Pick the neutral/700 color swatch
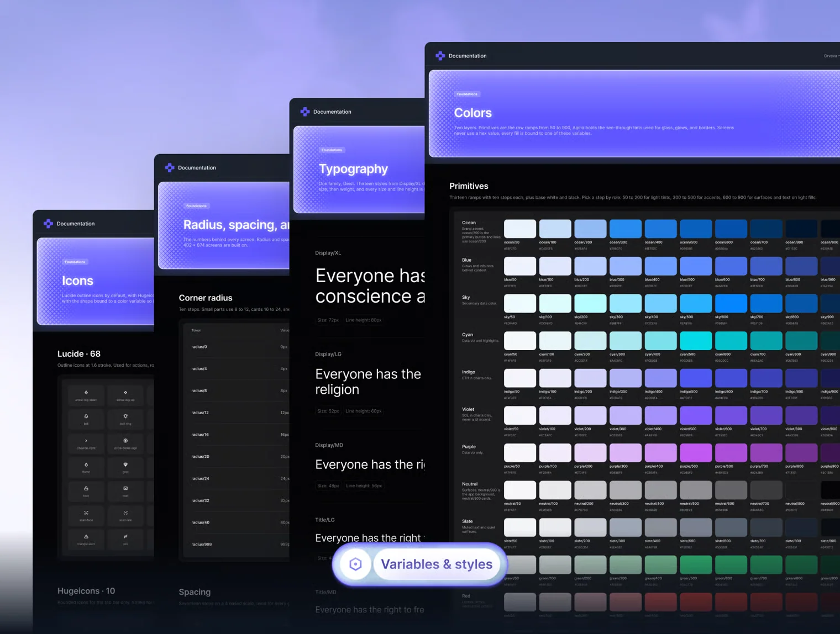The image size is (840, 634). pyautogui.click(x=766, y=490)
